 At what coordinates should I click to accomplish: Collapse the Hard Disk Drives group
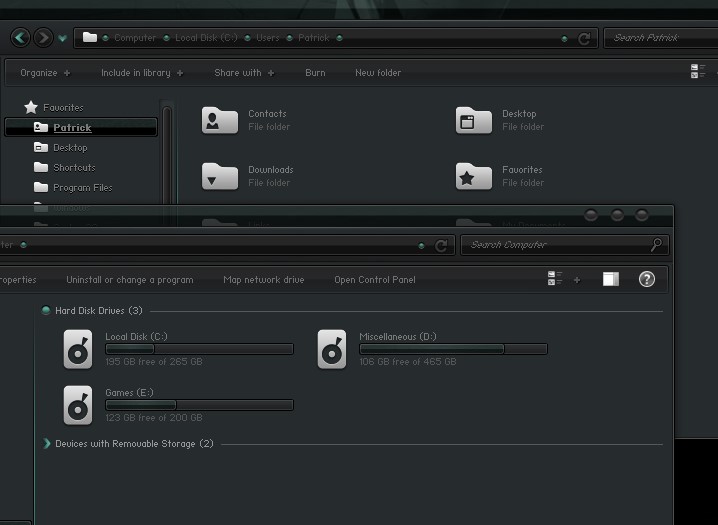pos(46,311)
